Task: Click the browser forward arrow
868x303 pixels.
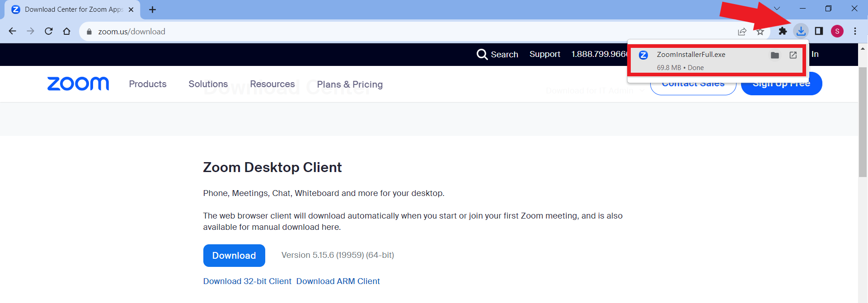Action: [30, 31]
